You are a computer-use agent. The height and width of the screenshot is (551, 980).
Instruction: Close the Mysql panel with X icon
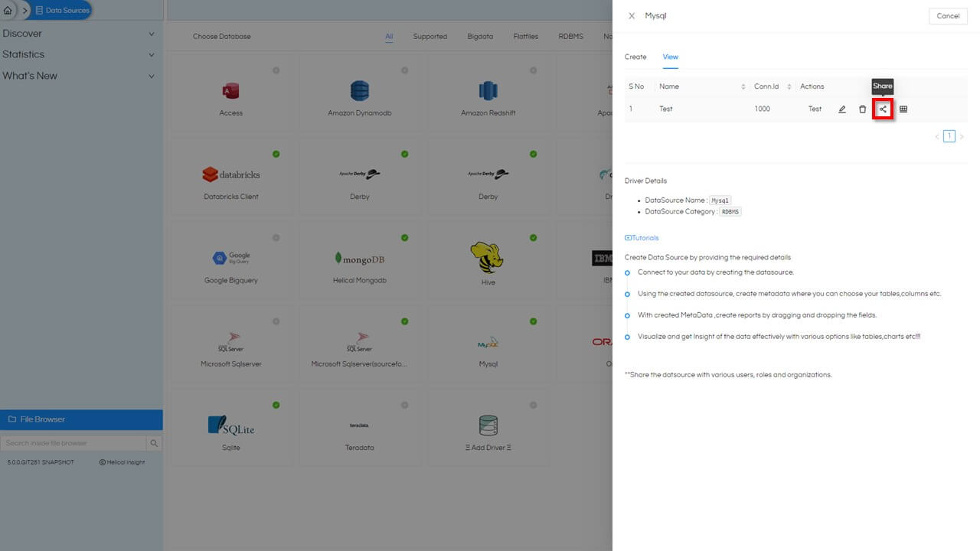(632, 16)
